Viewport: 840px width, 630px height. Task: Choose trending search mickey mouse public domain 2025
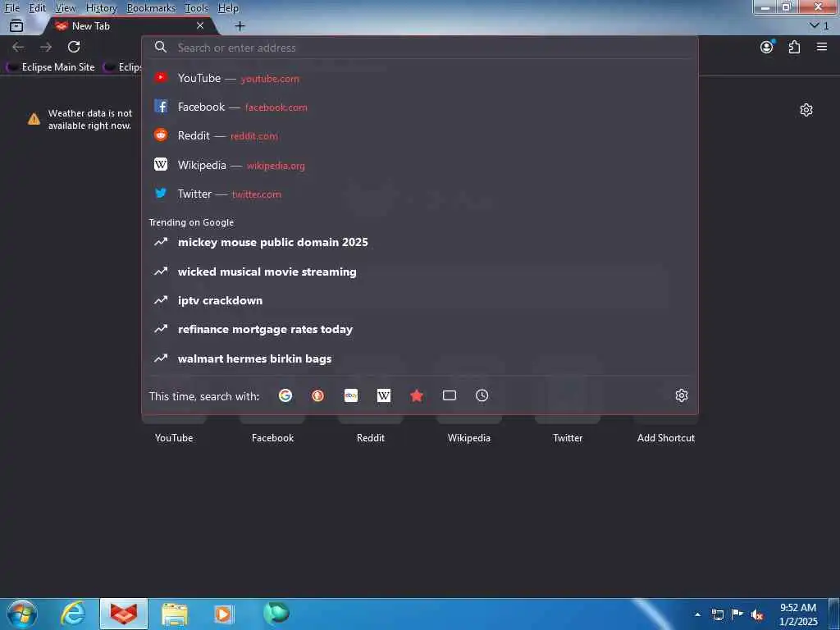coord(420,242)
